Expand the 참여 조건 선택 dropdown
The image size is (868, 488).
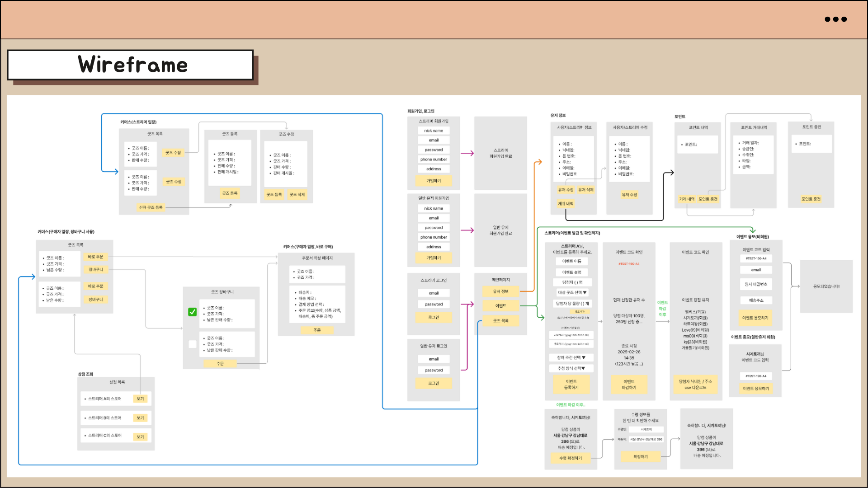point(571,357)
